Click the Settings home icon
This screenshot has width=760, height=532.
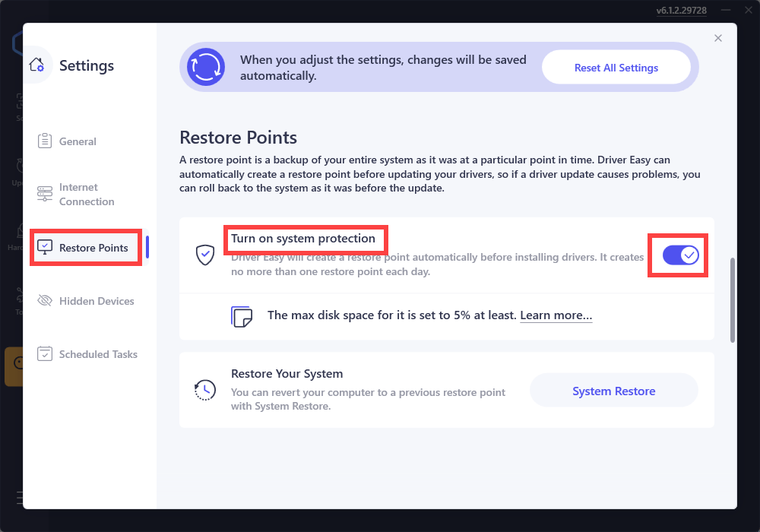(37, 65)
